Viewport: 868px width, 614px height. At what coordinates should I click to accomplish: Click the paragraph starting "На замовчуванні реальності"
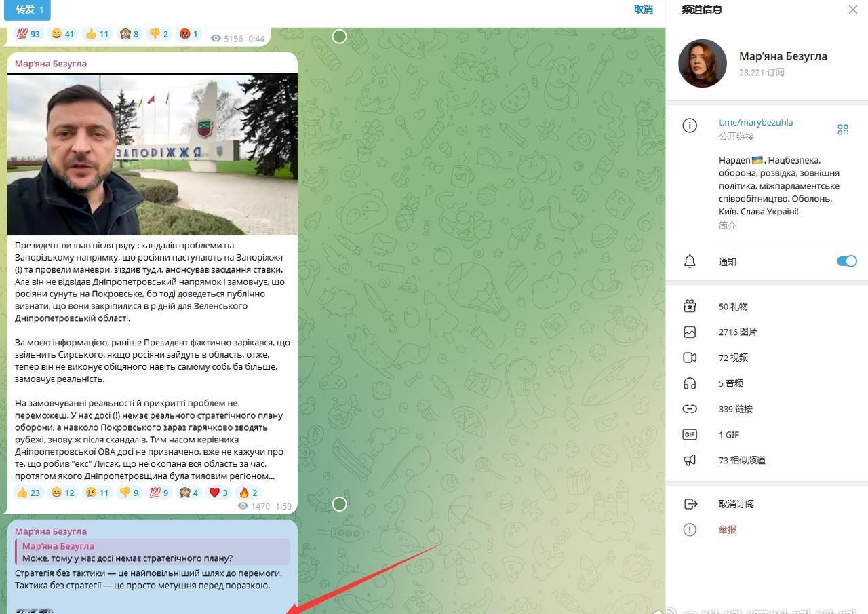click(x=149, y=440)
